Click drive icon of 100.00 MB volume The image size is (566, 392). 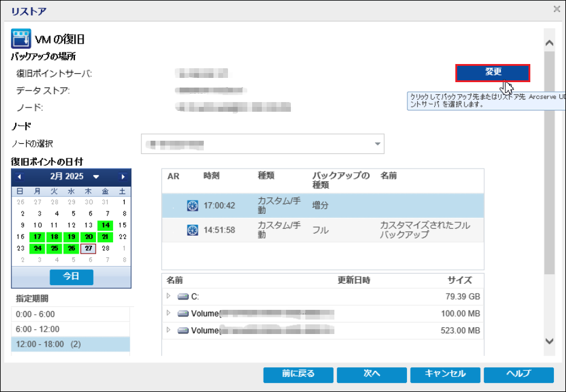[x=183, y=313]
